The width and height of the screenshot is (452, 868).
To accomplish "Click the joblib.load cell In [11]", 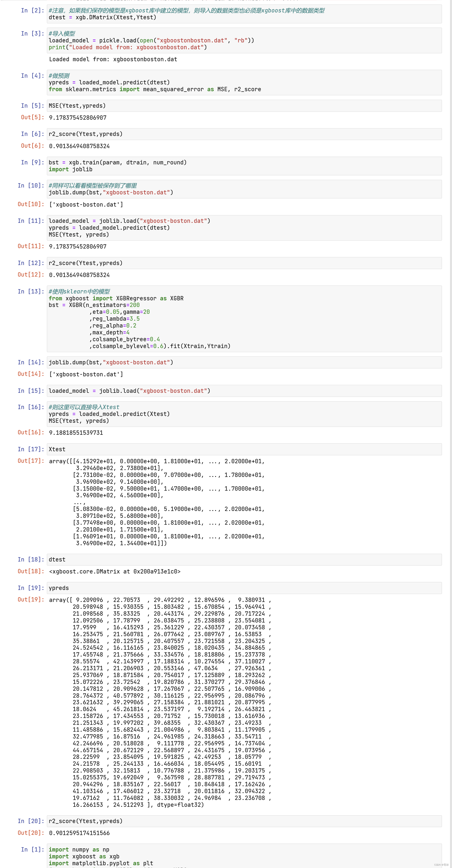I will click(x=244, y=228).
